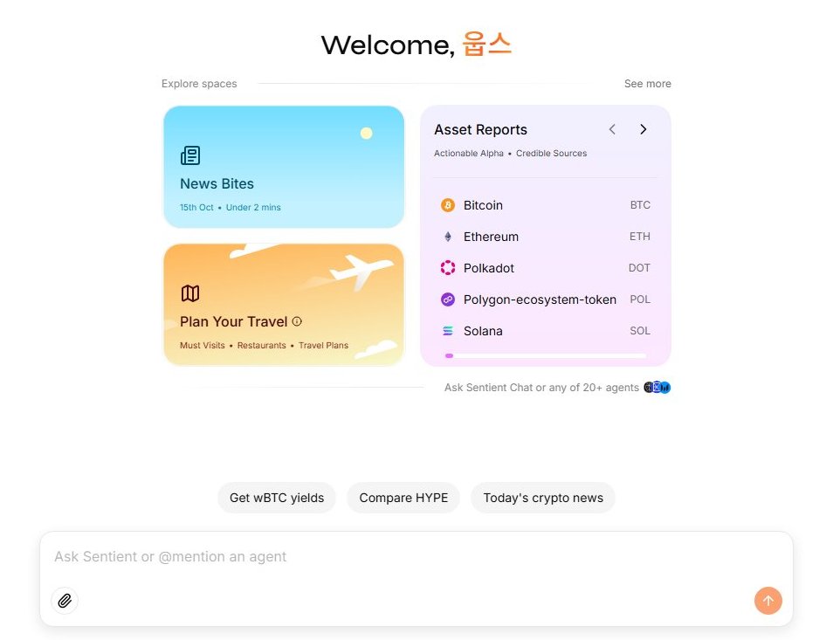Click the Credible Sources subtitle text

(551, 153)
